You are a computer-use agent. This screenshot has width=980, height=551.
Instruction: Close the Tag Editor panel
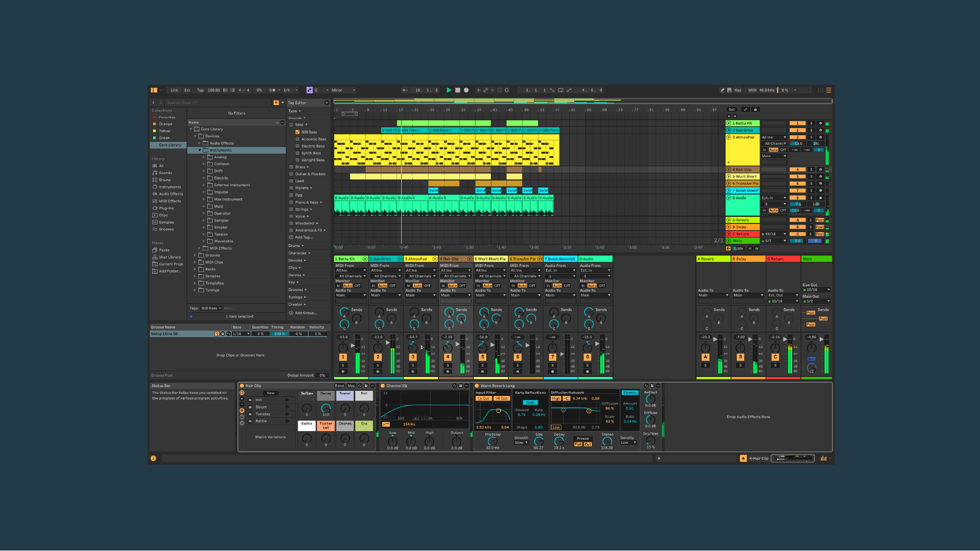coord(327,103)
